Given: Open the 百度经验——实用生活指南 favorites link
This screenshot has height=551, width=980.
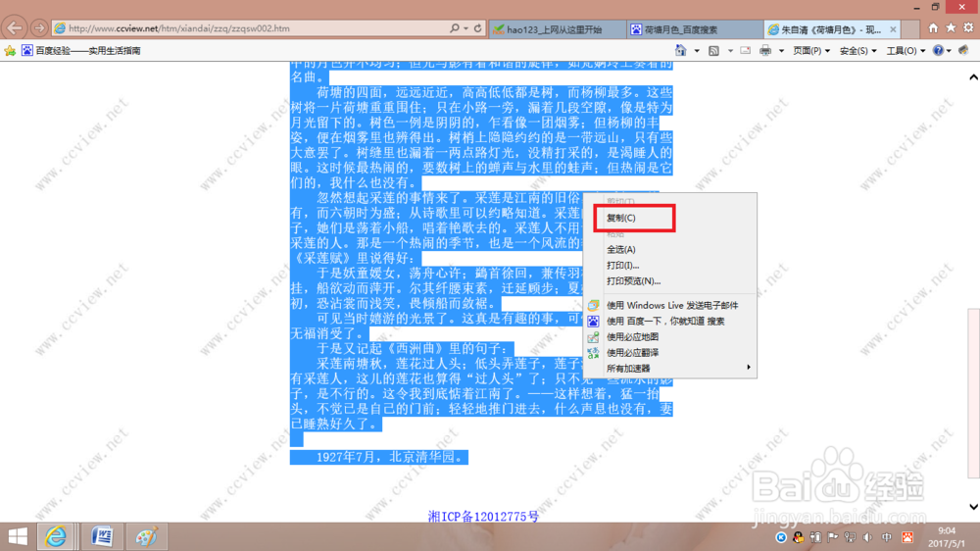Looking at the screenshot, I should point(81,51).
